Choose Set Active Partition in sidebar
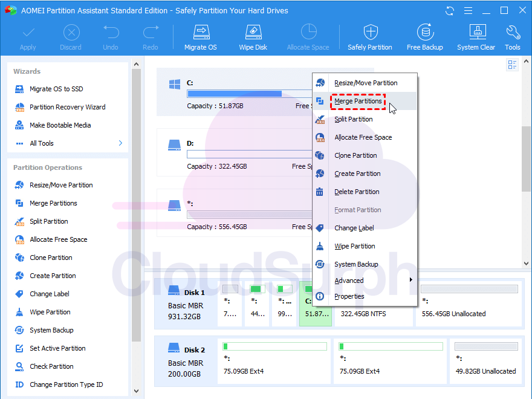This screenshot has width=532, height=399. tap(50, 348)
